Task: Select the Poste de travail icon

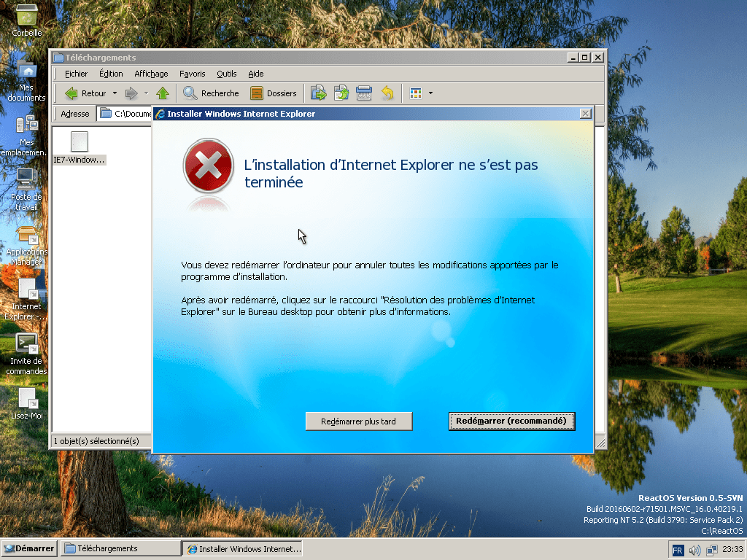Action: pos(26,190)
